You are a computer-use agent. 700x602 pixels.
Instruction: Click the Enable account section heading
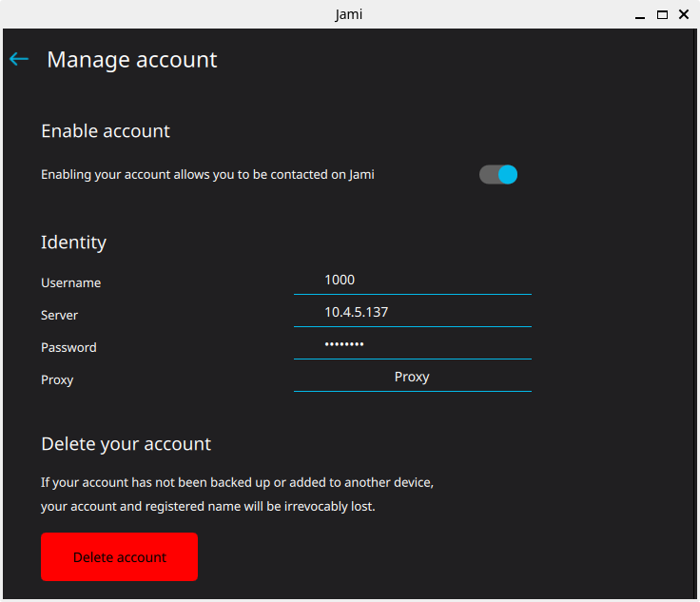(106, 131)
